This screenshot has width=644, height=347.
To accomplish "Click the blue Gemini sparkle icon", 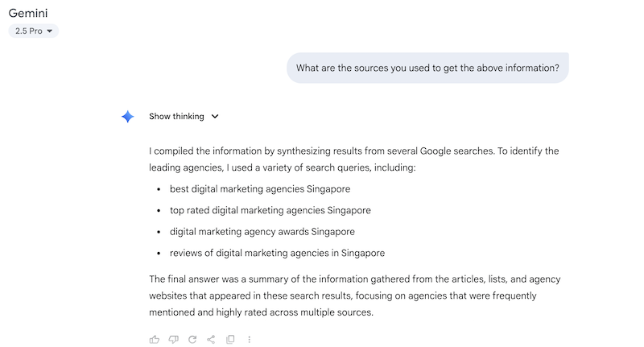I will (x=127, y=117).
